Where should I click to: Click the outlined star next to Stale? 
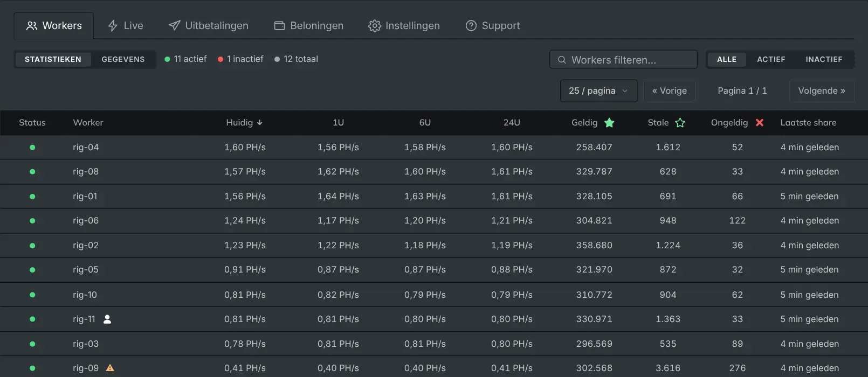pos(680,123)
